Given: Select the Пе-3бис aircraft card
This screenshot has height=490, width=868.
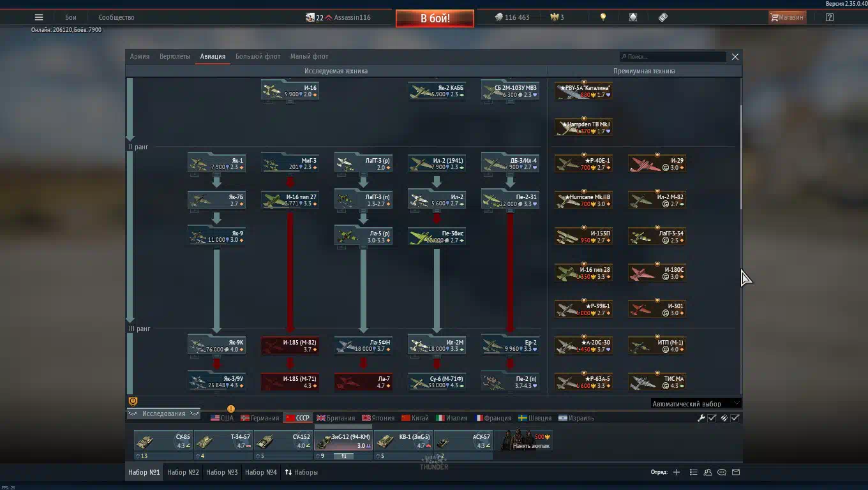Looking at the screenshot, I should point(437,236).
